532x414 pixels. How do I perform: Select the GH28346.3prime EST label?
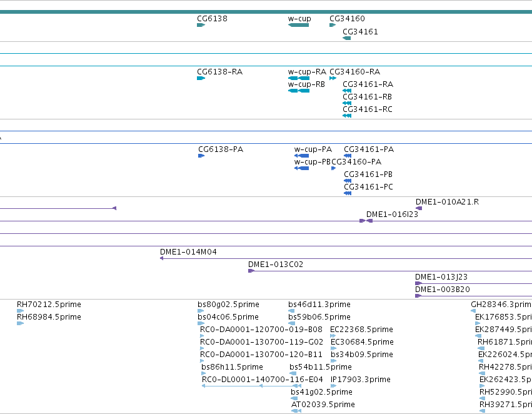coord(501,305)
